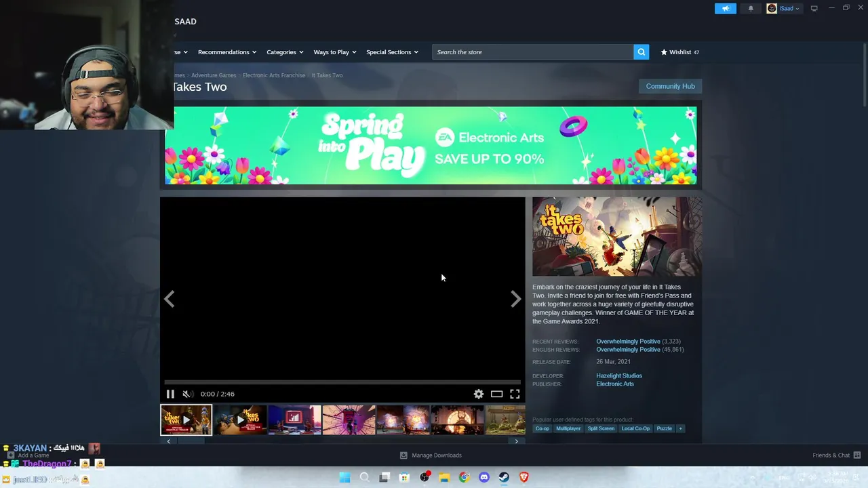Viewport: 868px width, 488px height.
Task: Enter fullscreen video mode
Action: pyautogui.click(x=515, y=394)
